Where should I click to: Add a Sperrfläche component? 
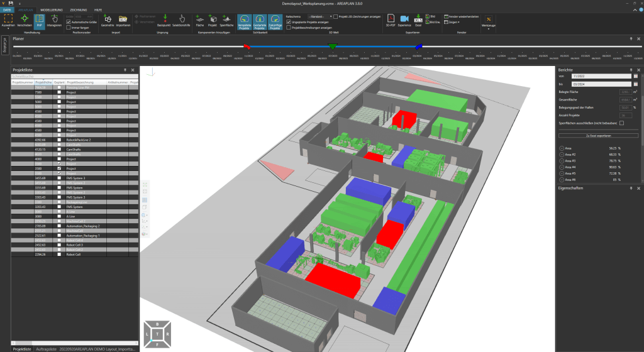[227, 21]
